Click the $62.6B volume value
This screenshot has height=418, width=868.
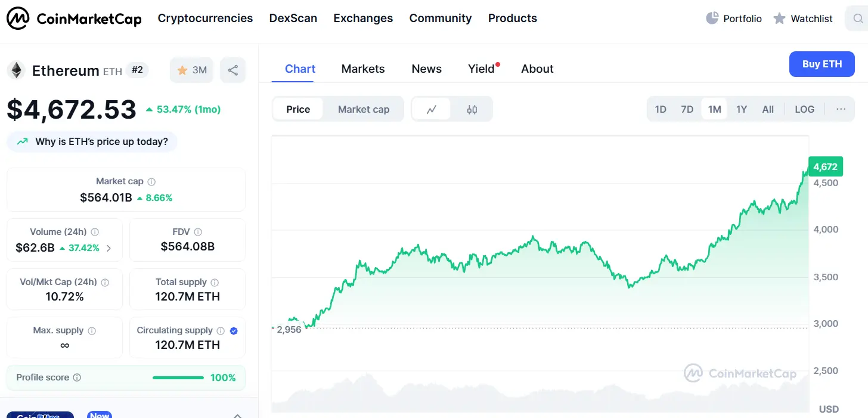tap(35, 247)
